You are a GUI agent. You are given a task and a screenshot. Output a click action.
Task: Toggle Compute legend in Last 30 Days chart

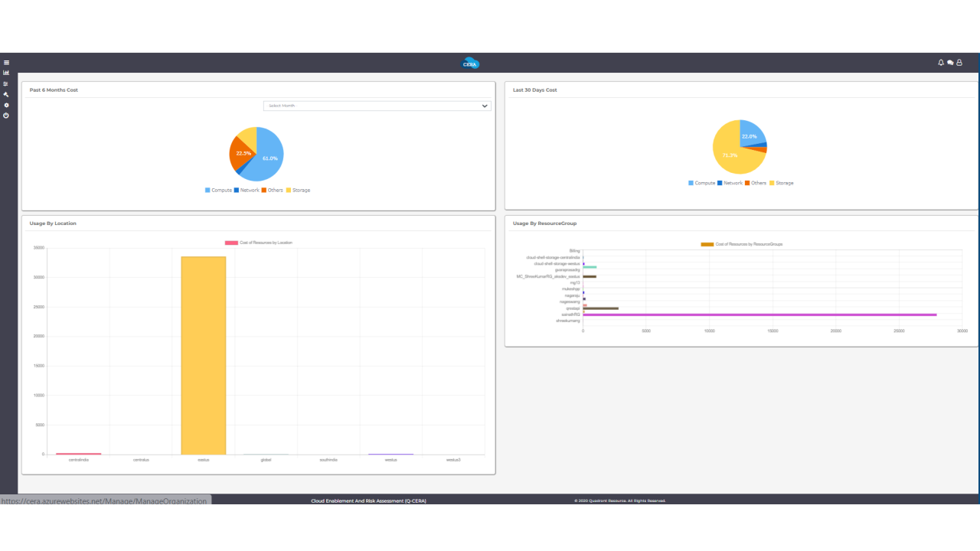701,183
